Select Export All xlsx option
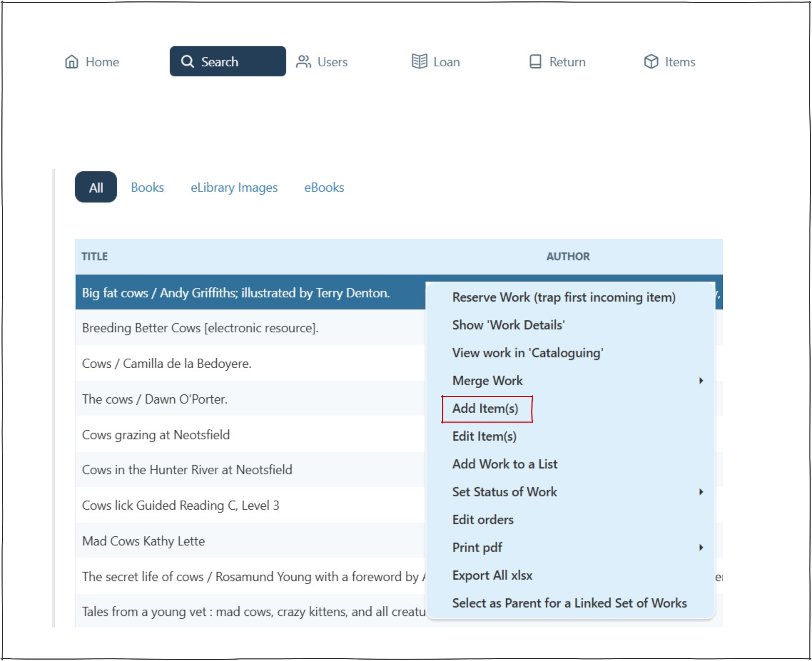 (x=492, y=575)
